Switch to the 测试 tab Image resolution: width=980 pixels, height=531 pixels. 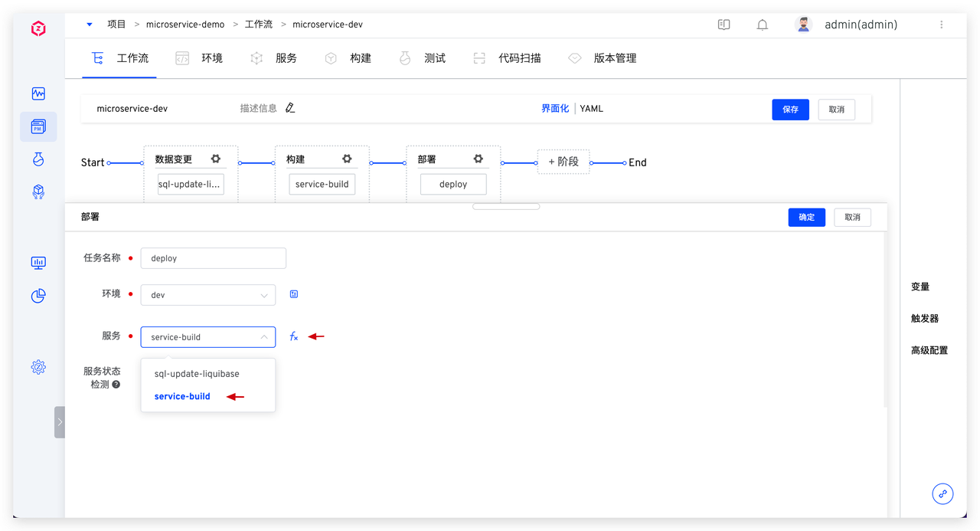tap(422, 58)
